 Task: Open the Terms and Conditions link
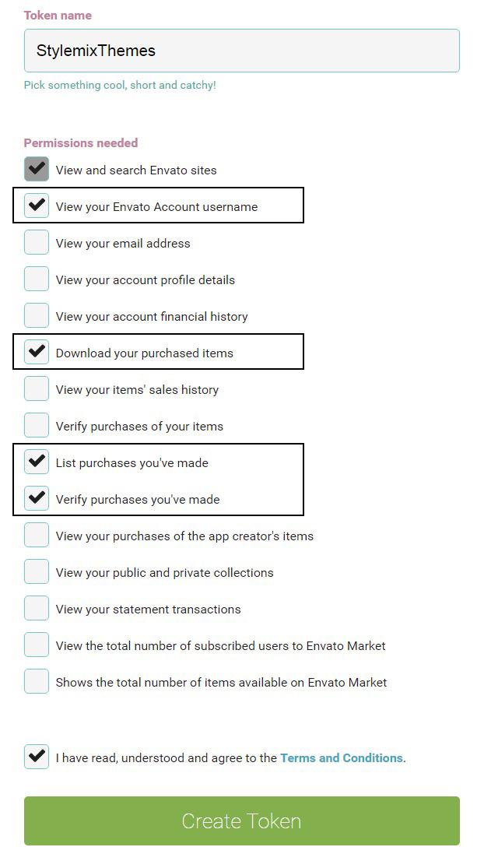click(x=341, y=758)
